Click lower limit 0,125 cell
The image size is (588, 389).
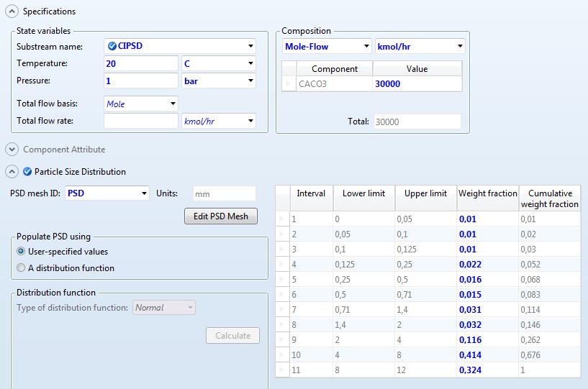[x=363, y=264]
